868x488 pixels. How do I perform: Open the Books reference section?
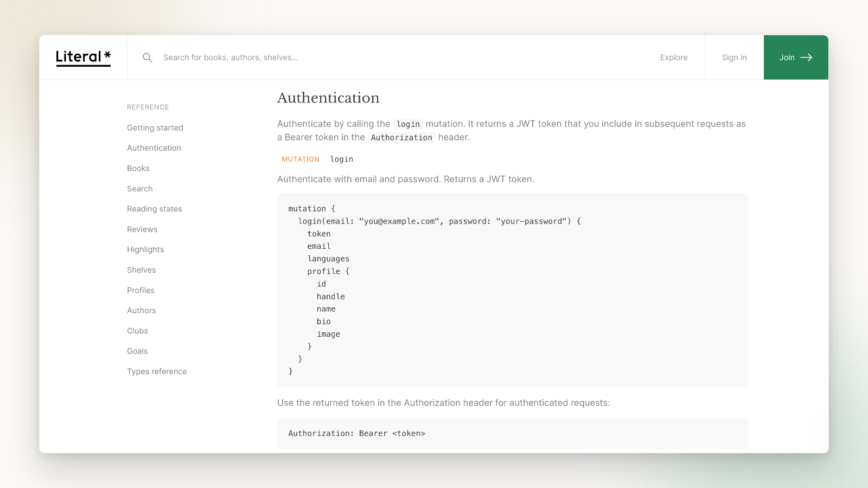click(x=138, y=169)
